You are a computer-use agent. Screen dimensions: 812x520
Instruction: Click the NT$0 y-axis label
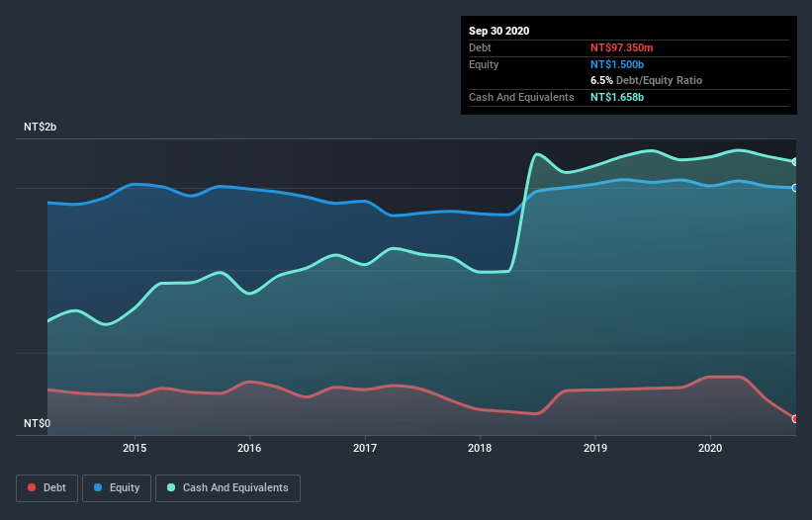point(38,423)
